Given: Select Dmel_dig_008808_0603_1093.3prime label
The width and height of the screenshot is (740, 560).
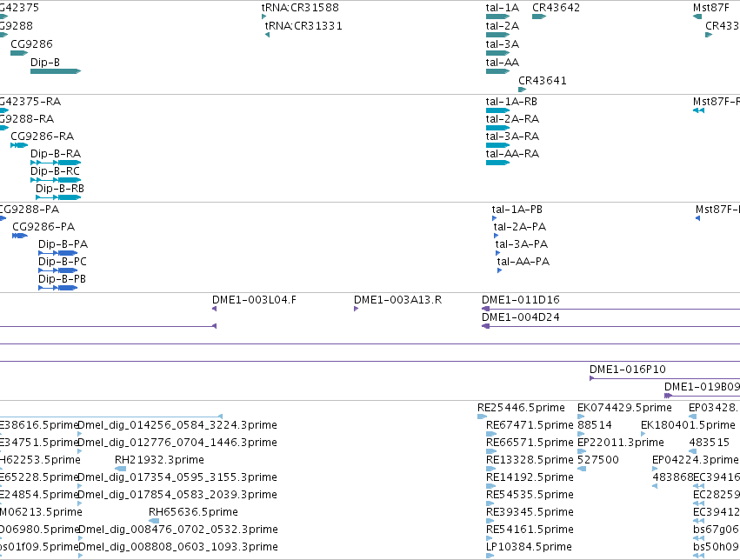Looking at the screenshot, I should (178, 547).
